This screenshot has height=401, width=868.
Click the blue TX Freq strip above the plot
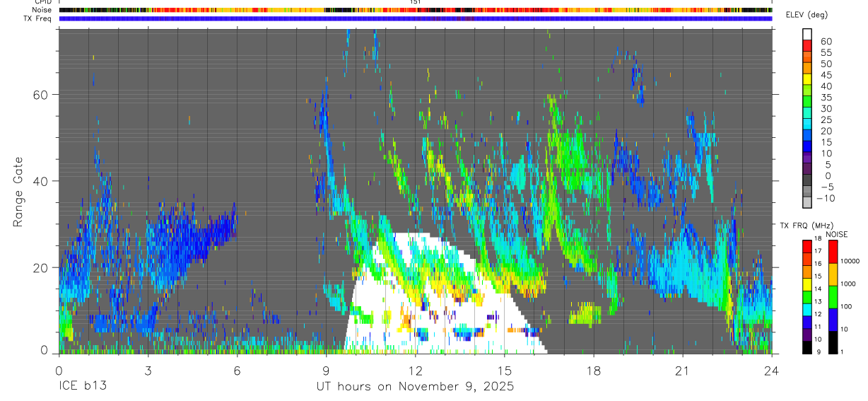pyautogui.click(x=415, y=18)
